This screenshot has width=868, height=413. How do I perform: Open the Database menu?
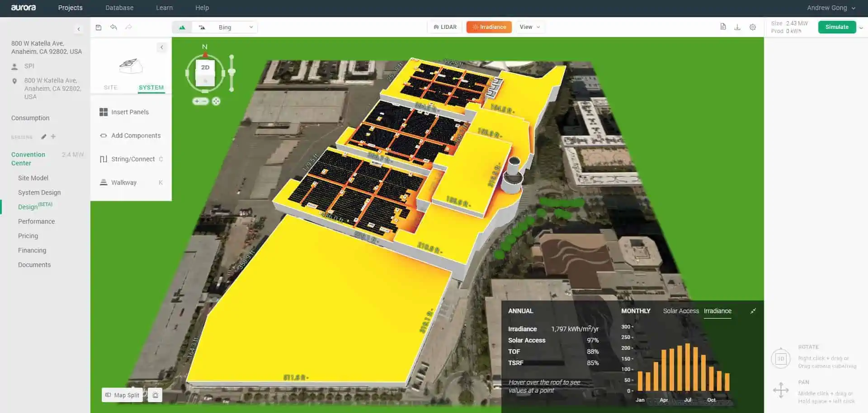click(x=119, y=8)
